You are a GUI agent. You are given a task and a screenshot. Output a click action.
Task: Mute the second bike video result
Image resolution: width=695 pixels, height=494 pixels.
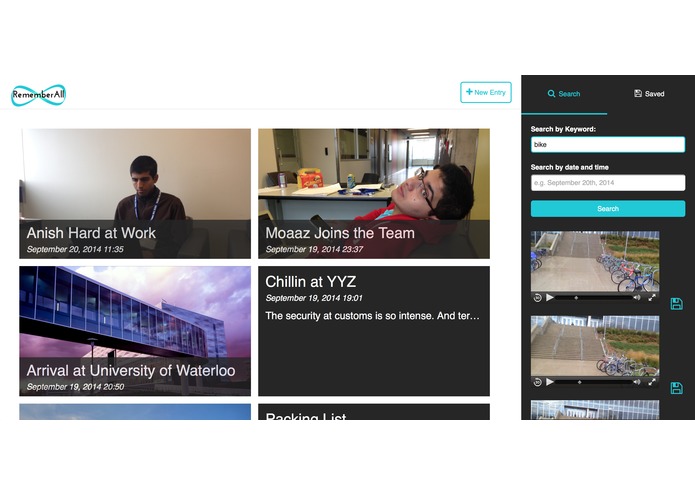click(637, 382)
